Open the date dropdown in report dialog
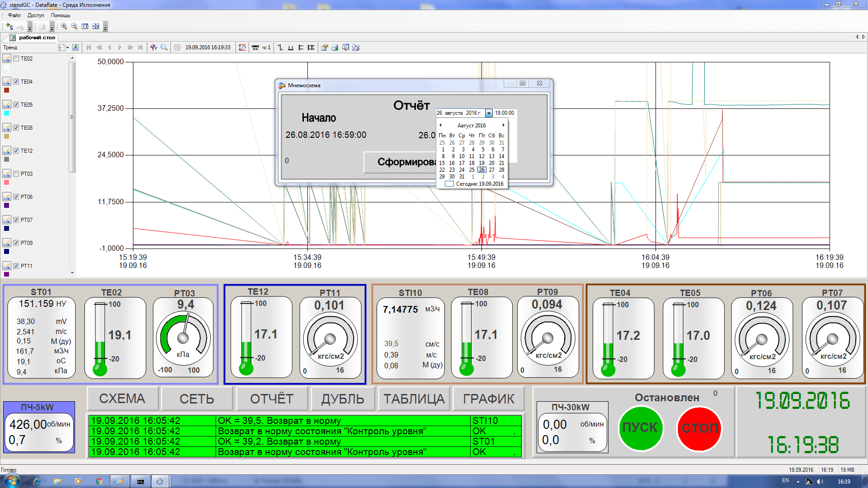The width and height of the screenshot is (868, 488). coord(489,113)
